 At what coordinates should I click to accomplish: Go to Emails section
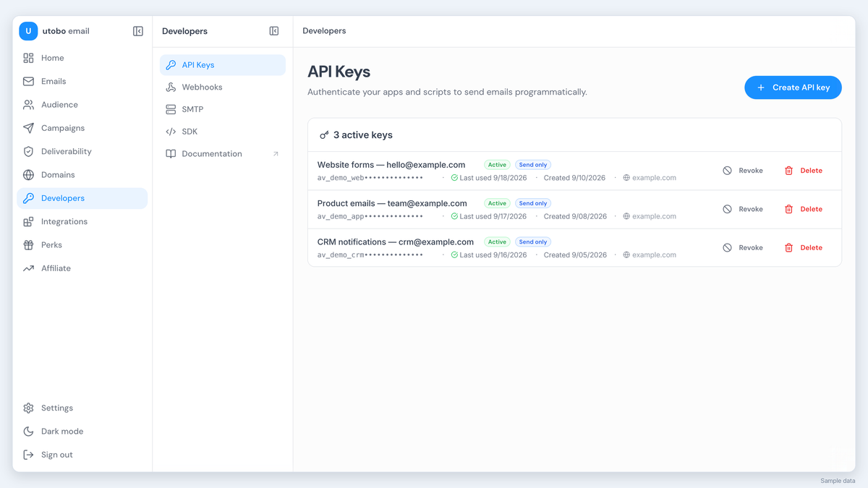[82, 81]
